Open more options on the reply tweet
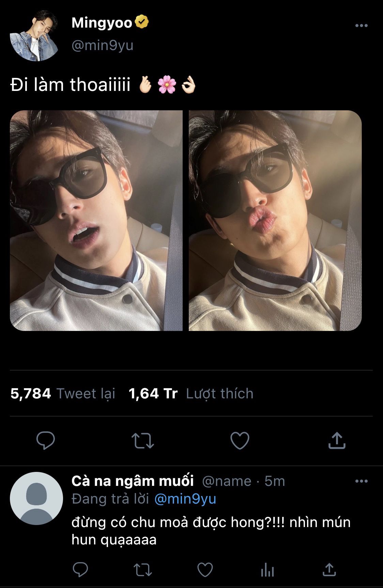This screenshot has width=383, height=588. 361,481
